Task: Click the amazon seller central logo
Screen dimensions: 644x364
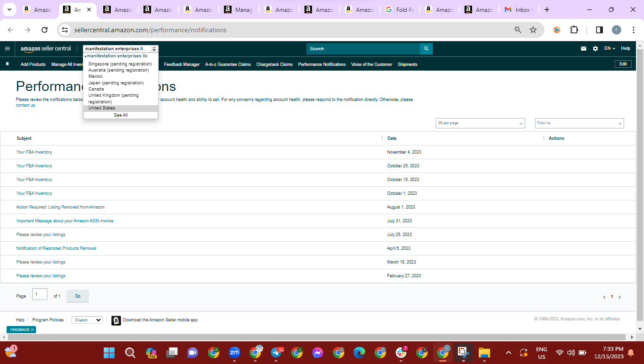Action: tap(46, 48)
